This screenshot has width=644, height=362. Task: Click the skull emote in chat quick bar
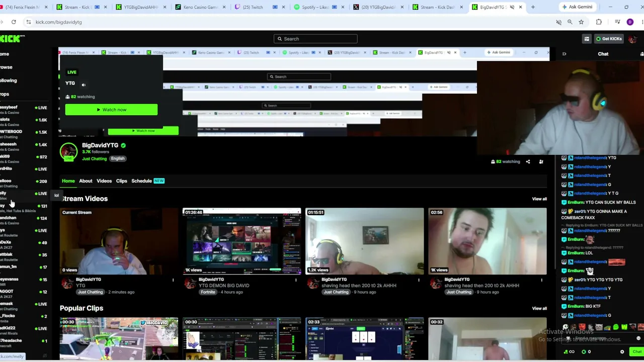[x=566, y=327]
